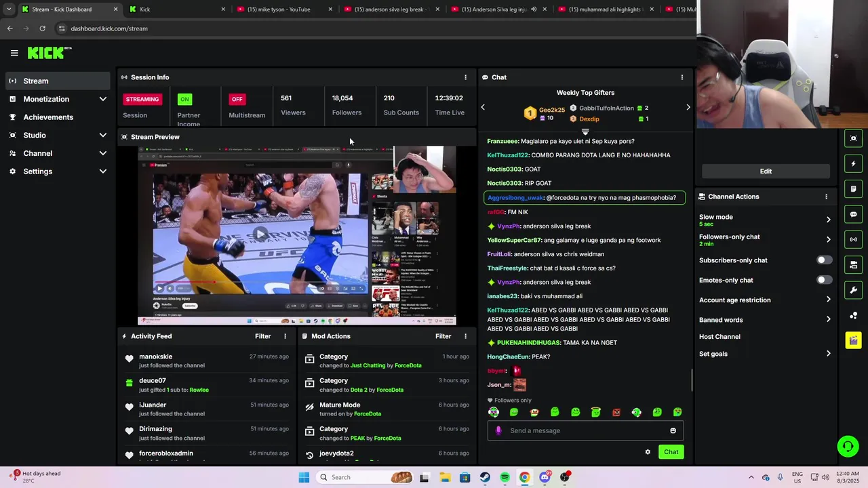Image resolution: width=868 pixels, height=488 pixels.
Task: Click the browser address bar
Action: (373, 28)
